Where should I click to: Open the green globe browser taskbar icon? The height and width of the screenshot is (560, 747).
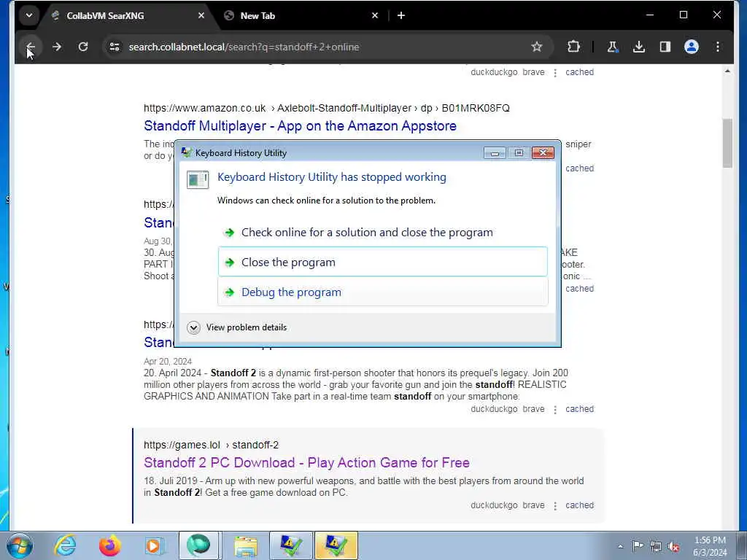pos(198,545)
